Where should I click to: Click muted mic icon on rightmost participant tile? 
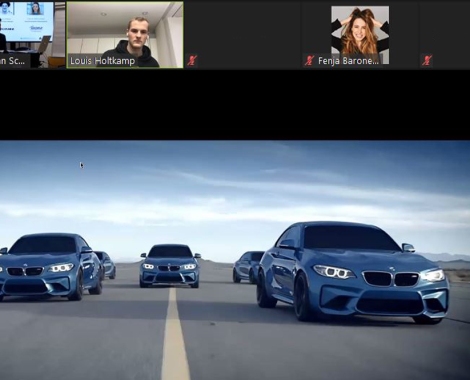tap(427, 61)
